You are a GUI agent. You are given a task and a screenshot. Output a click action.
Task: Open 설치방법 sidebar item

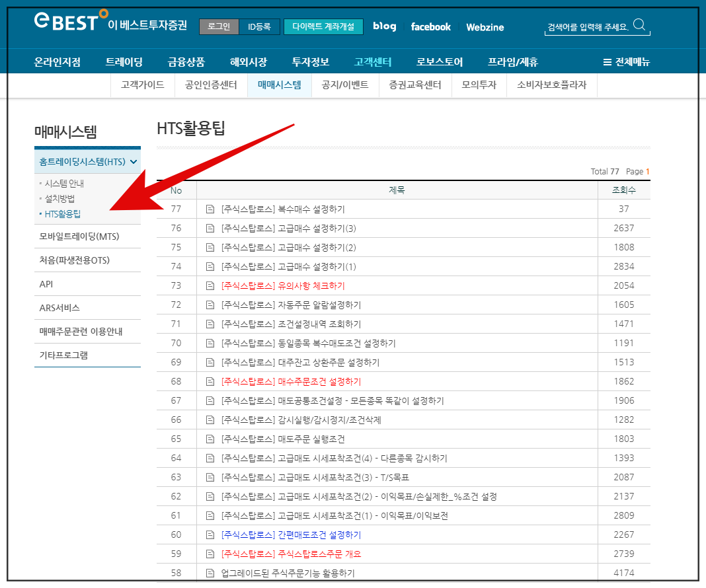(59, 199)
